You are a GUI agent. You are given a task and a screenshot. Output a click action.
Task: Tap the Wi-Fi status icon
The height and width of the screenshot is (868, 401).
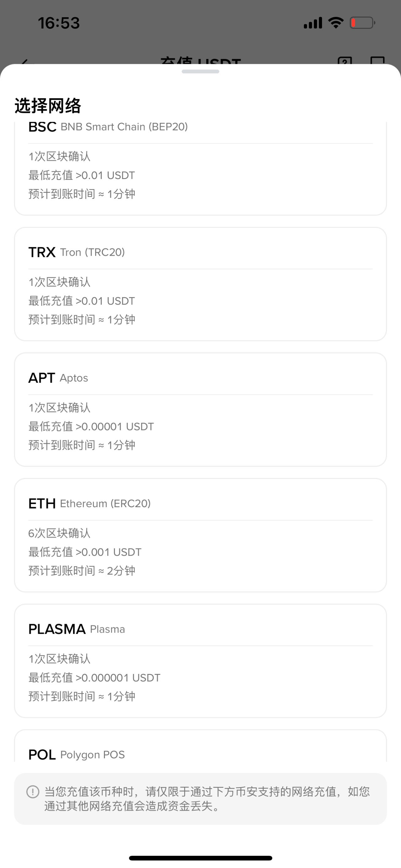(336, 23)
